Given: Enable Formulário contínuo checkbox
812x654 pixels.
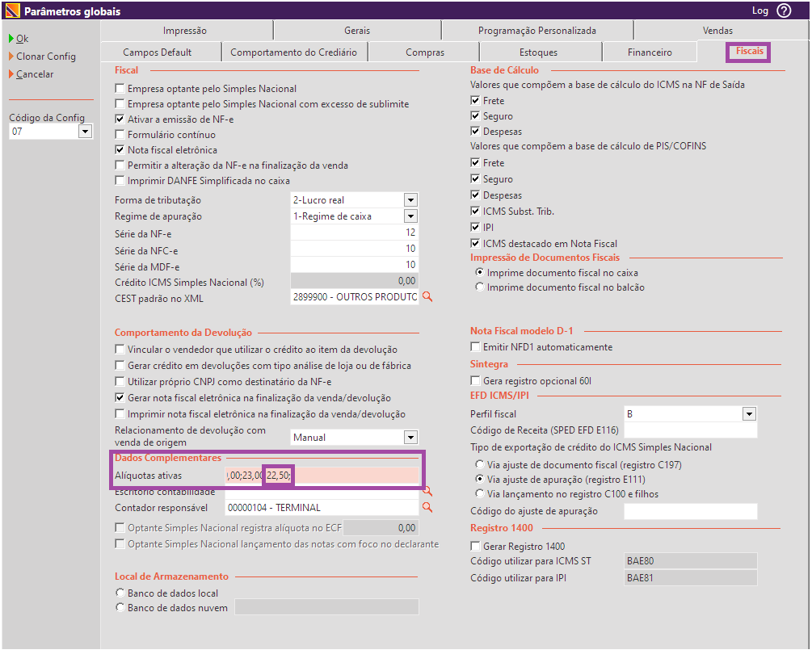Looking at the screenshot, I should [x=120, y=135].
